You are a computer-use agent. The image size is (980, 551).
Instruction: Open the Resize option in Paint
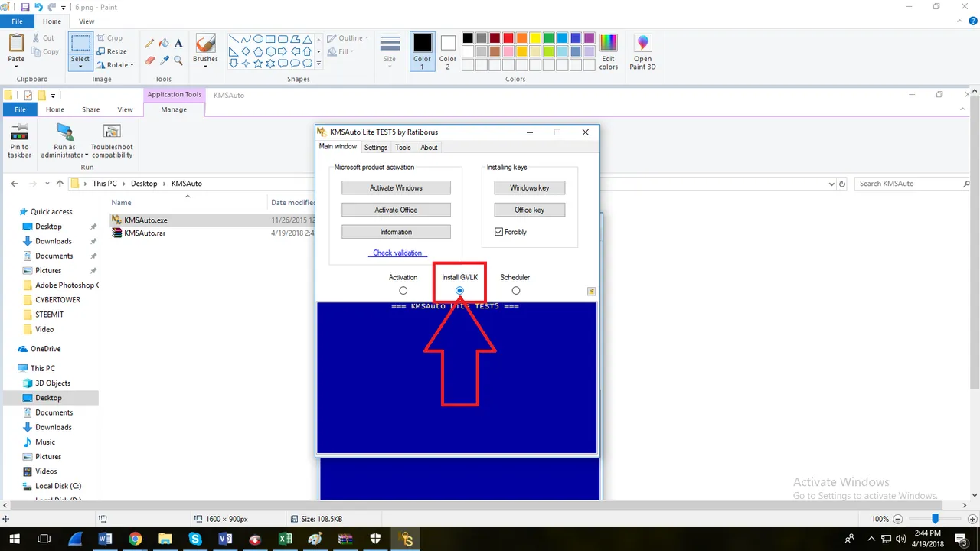112,51
